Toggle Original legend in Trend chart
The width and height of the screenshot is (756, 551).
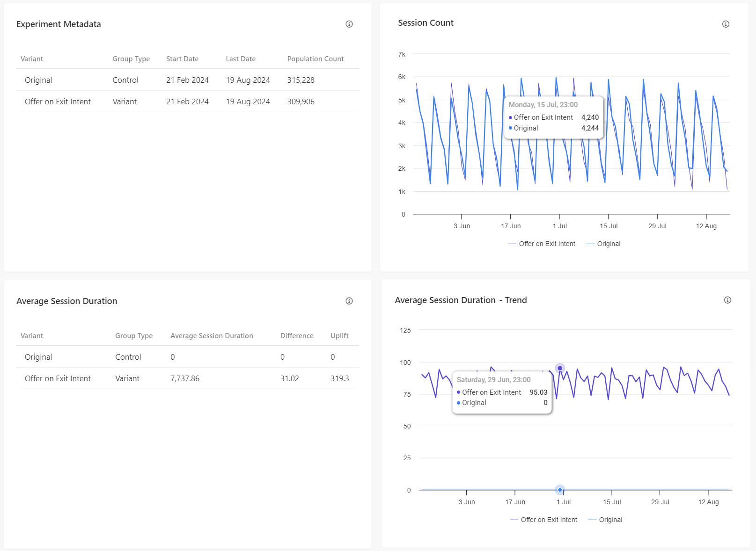[605, 520]
